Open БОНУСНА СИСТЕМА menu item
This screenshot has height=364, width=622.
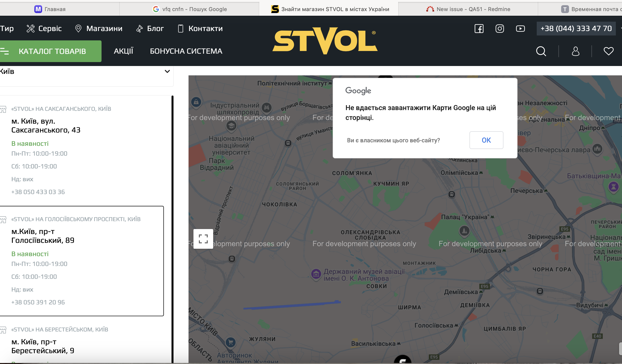(x=186, y=51)
